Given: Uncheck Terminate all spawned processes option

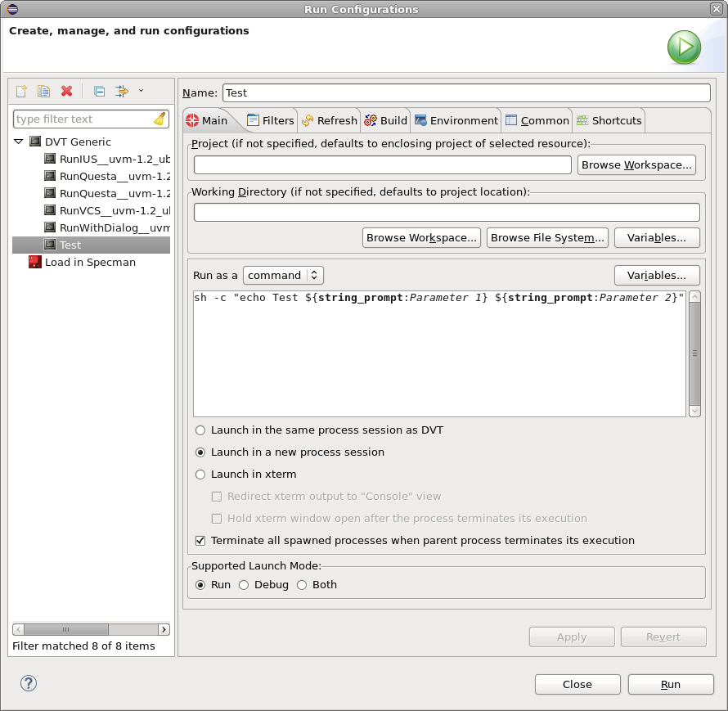Looking at the screenshot, I should click(x=200, y=539).
